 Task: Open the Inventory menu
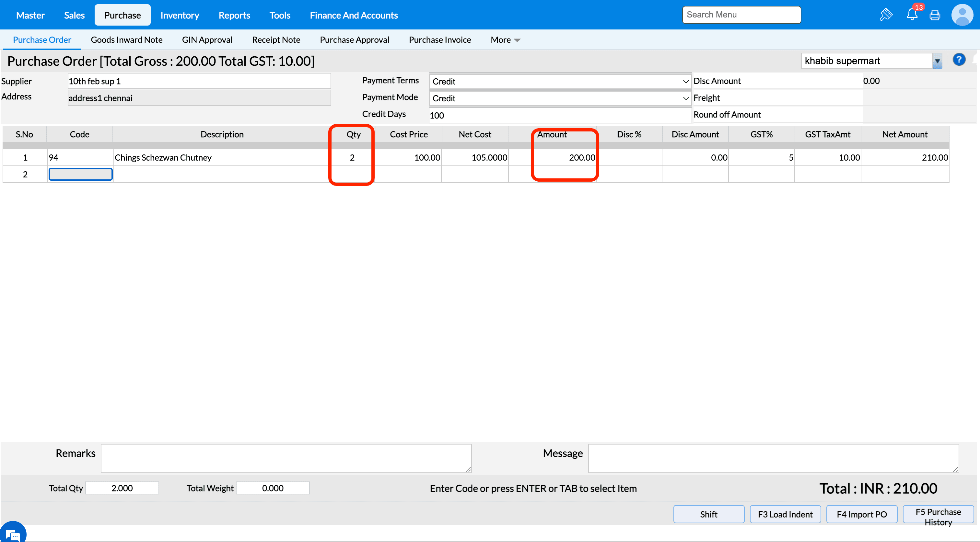180,15
